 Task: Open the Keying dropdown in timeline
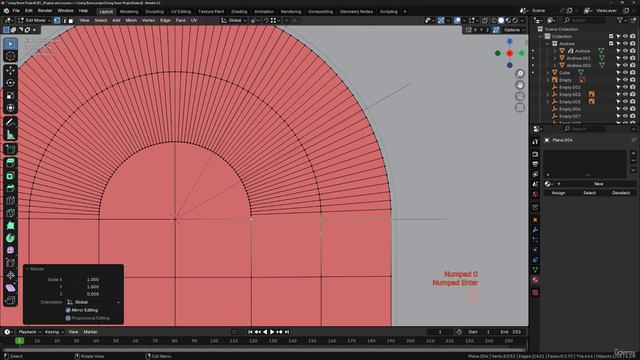(x=54, y=332)
